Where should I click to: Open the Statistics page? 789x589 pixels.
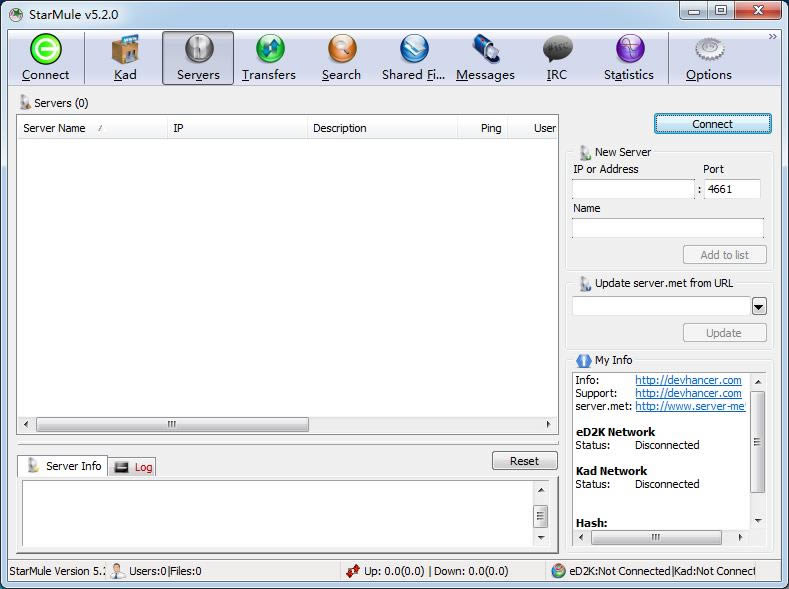pyautogui.click(x=629, y=57)
